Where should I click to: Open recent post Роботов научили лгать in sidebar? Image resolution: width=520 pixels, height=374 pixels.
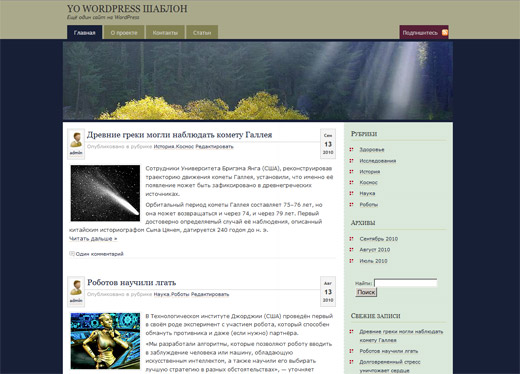[x=388, y=351]
